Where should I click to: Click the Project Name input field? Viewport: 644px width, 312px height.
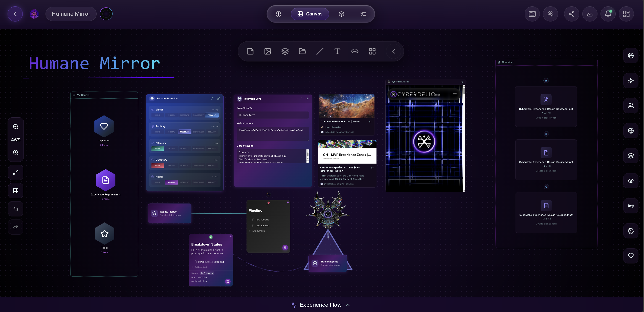pyautogui.click(x=273, y=115)
